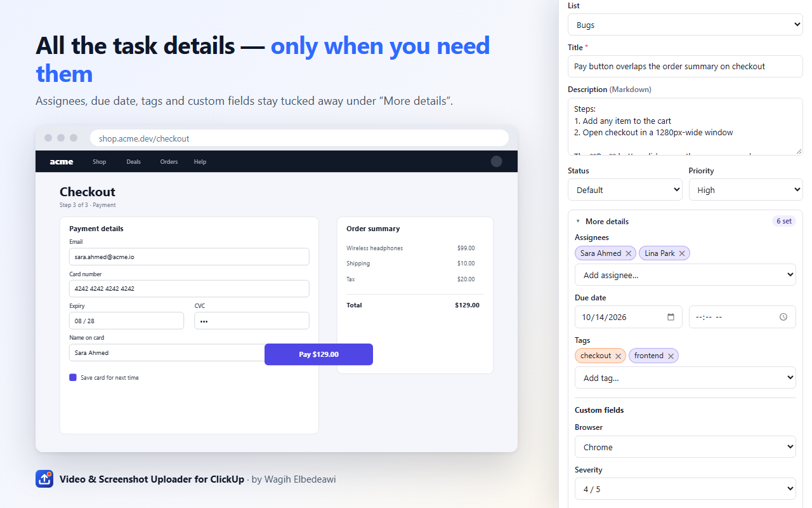This screenshot has width=812, height=508.
Task: Open the due time clock picker icon
Action: click(783, 317)
